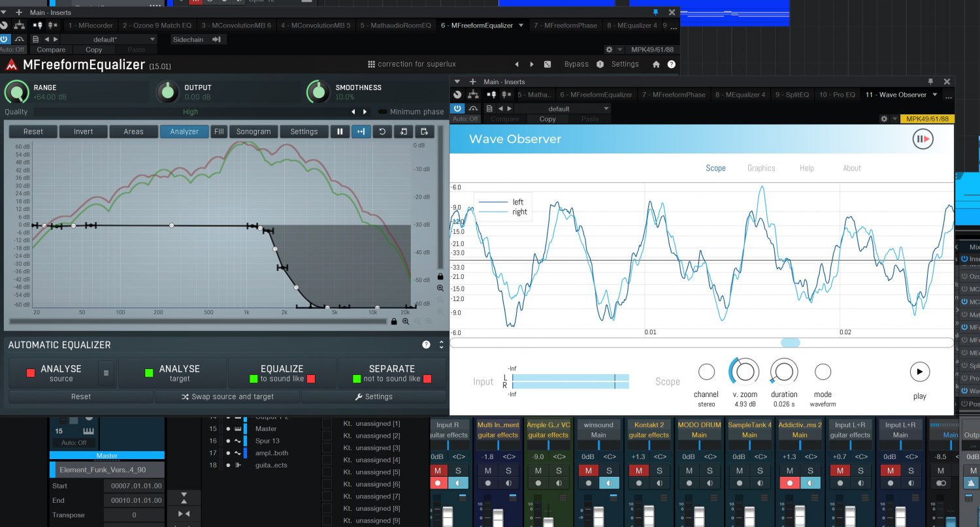
Task: Pin the MFreeformEqualizer inserts window
Action: 656,12
